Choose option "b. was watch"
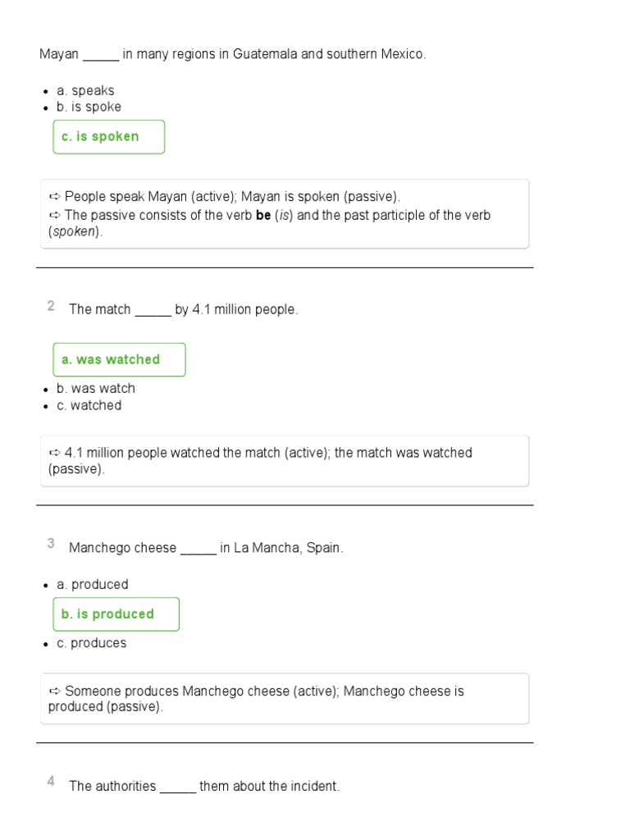The height and width of the screenshot is (840, 630). (95, 389)
